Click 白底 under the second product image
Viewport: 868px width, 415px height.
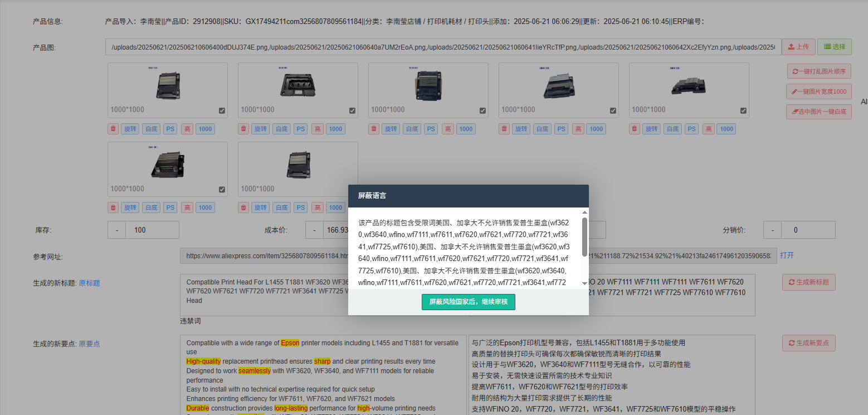point(282,129)
